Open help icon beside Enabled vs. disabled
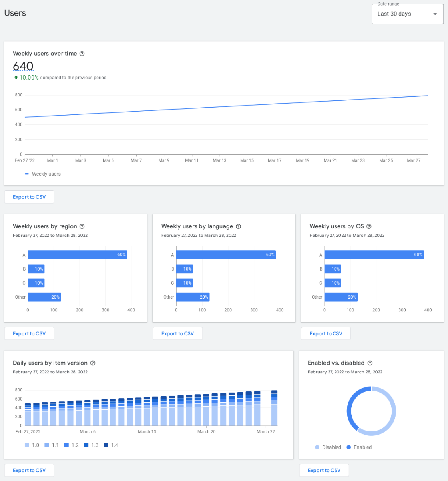The height and width of the screenshot is (481, 448). coord(370,363)
